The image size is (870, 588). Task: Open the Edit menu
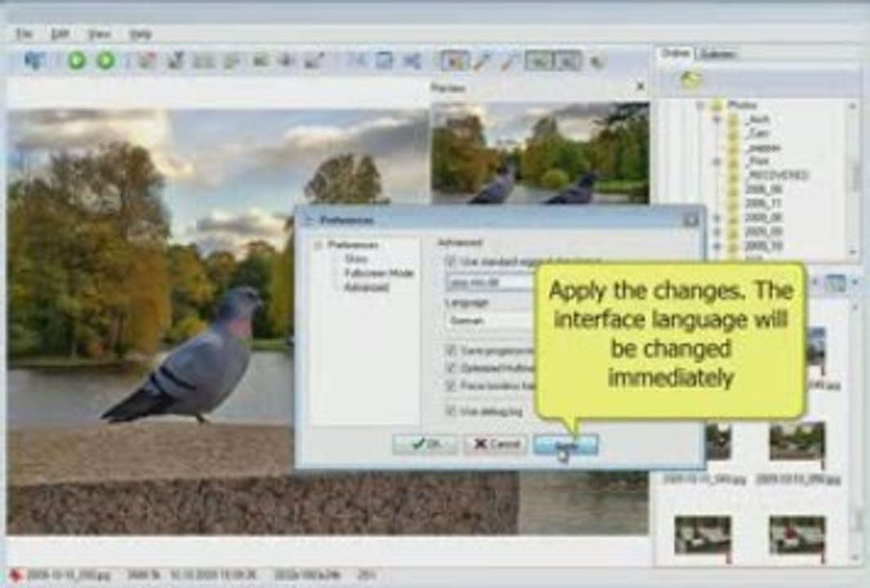60,33
